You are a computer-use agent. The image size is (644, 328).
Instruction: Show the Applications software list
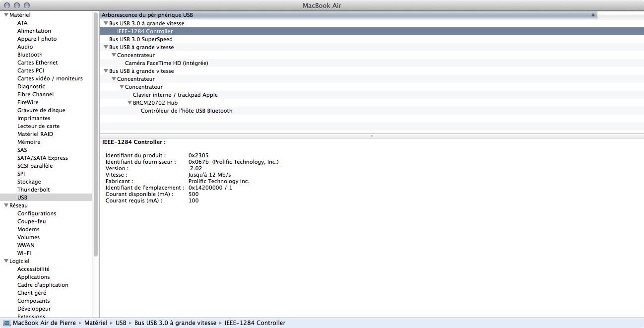coord(33,277)
